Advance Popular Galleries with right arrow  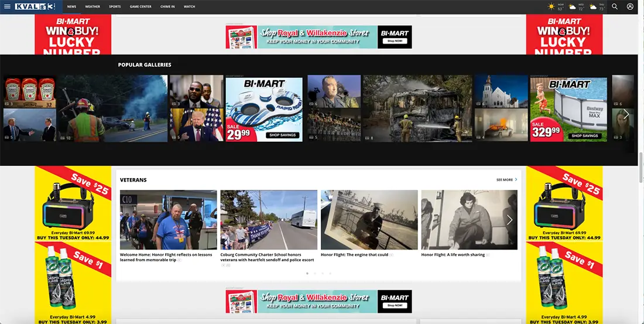tap(626, 114)
